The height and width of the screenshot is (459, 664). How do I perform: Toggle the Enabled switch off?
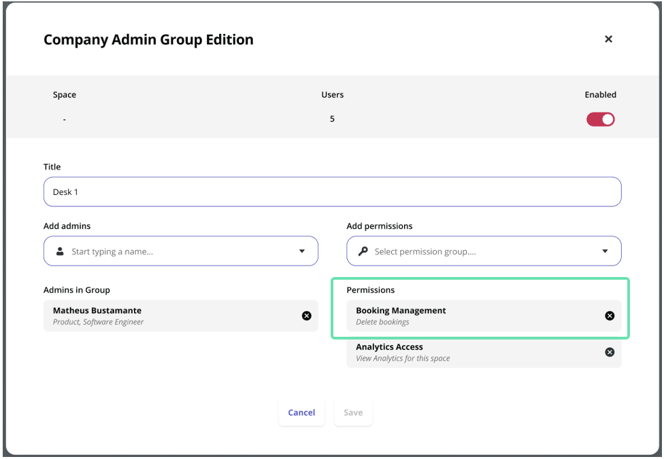(600, 119)
